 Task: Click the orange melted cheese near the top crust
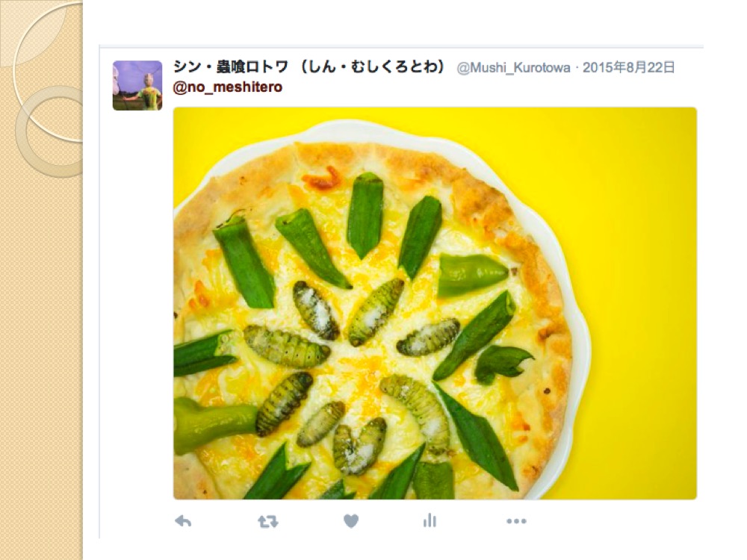(x=324, y=177)
